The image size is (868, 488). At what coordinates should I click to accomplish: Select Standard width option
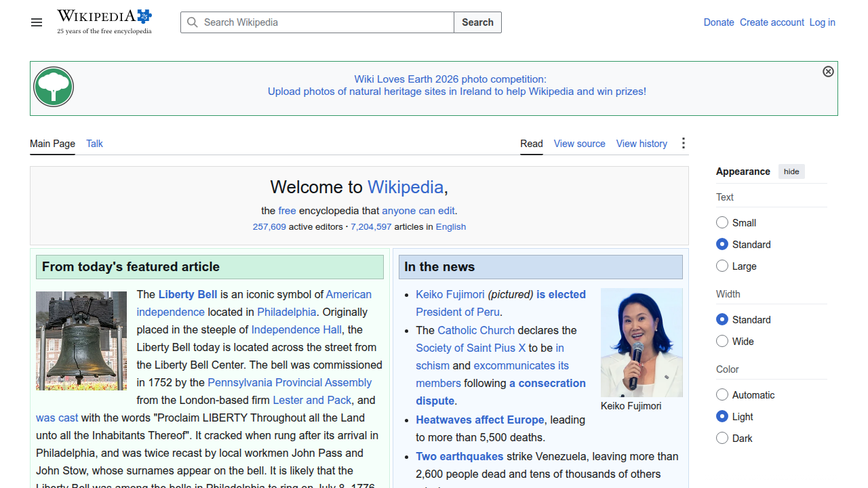tap(722, 319)
